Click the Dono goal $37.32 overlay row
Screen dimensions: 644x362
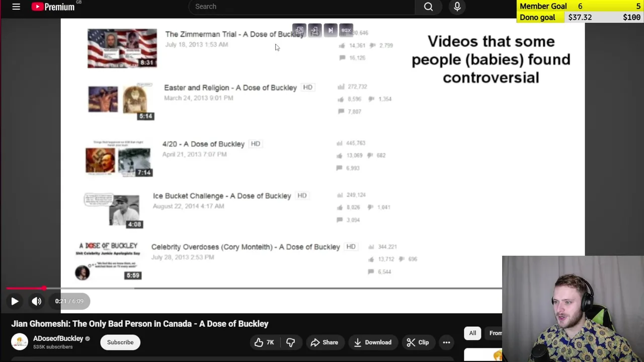[x=580, y=17]
